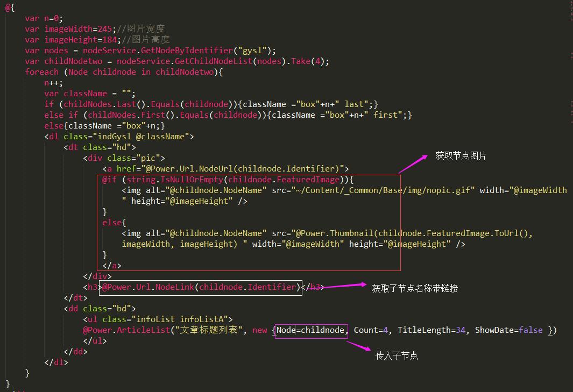This screenshot has width=573, height=392.
Task: Click the annotation label "获取节点图片"
Action: click(461, 156)
